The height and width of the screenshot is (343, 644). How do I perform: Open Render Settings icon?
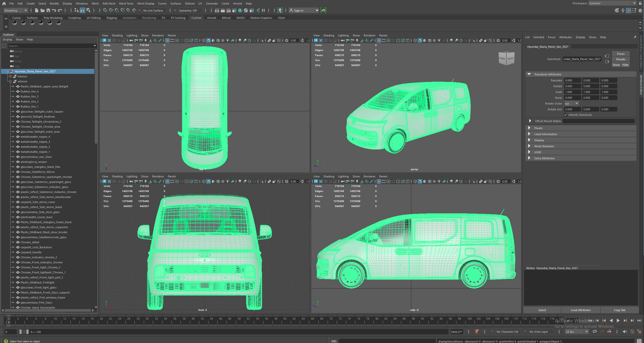234,10
